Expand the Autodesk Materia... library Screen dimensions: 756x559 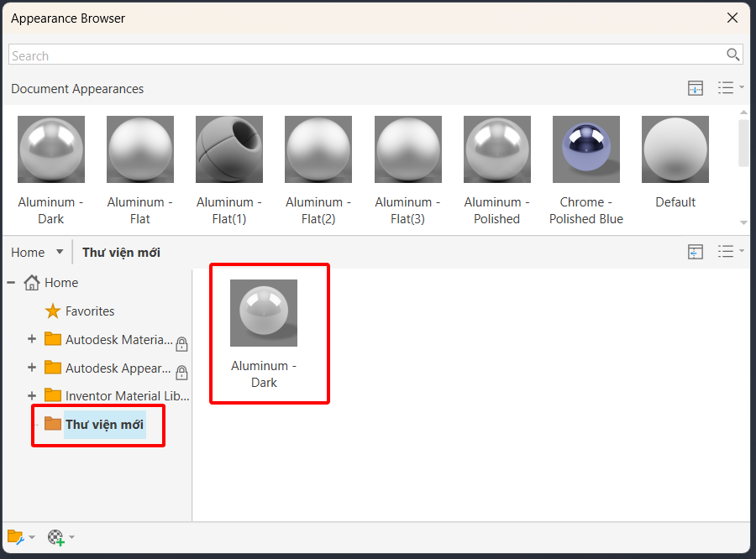[32, 339]
